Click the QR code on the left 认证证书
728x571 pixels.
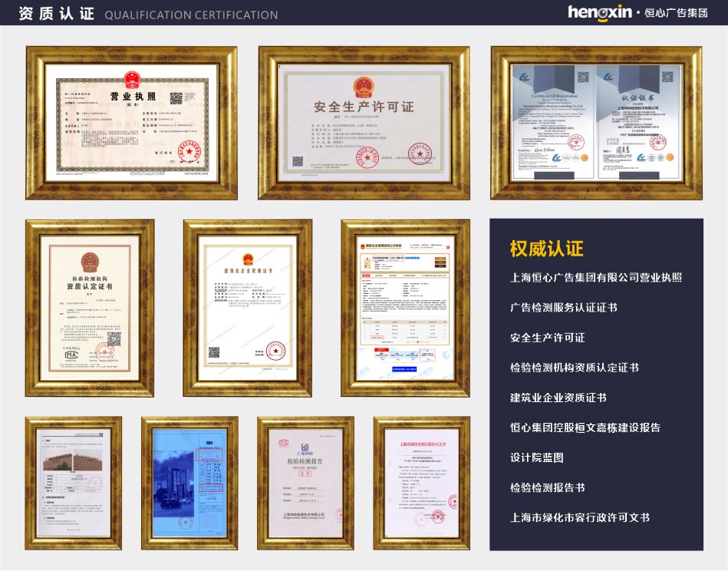(583, 77)
